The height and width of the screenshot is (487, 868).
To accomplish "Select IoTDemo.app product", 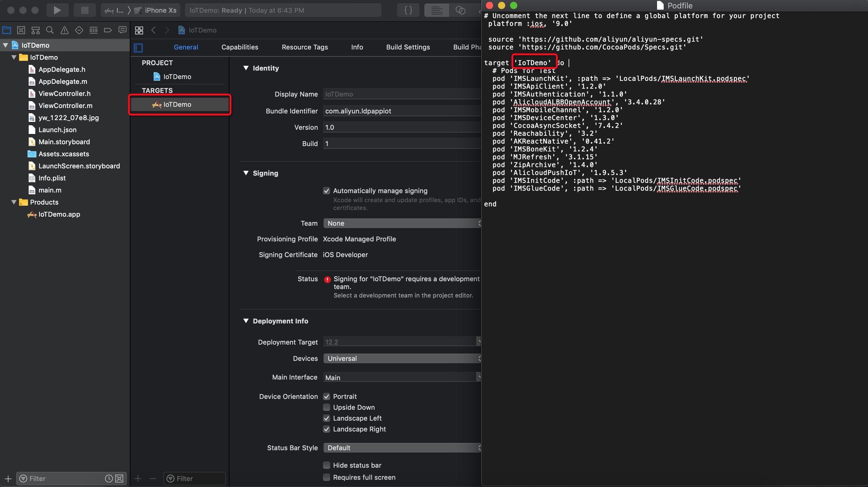I will pyautogui.click(x=59, y=214).
